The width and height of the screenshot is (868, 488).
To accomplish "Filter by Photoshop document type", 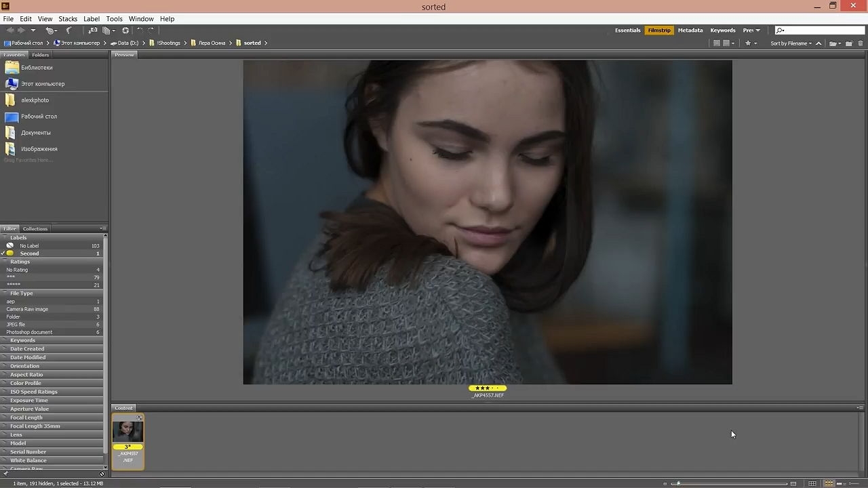I will point(52,332).
